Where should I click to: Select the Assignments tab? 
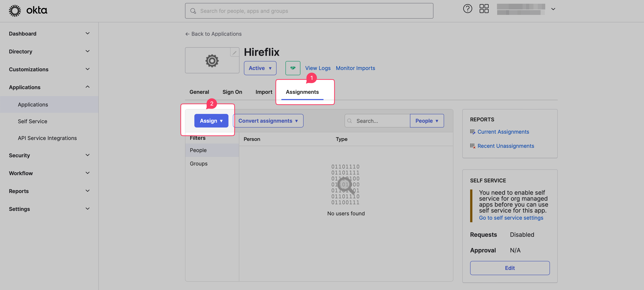point(302,92)
